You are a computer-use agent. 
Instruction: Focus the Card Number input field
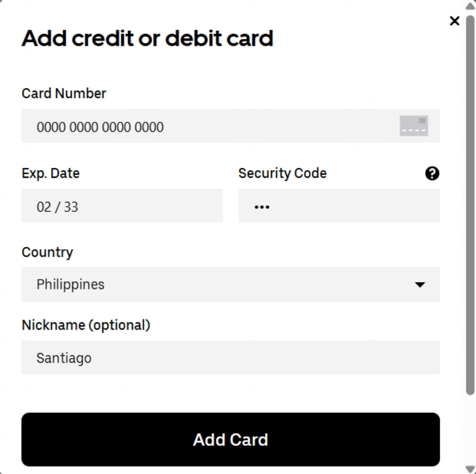pos(207,126)
